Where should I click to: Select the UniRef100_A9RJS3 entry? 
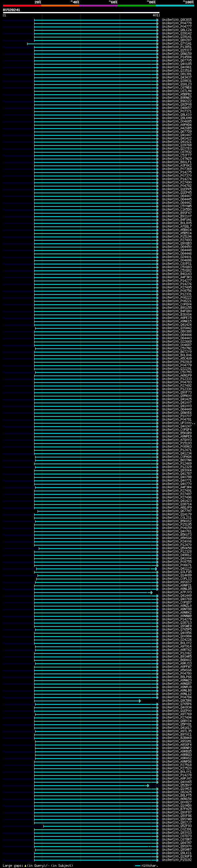point(176,663)
